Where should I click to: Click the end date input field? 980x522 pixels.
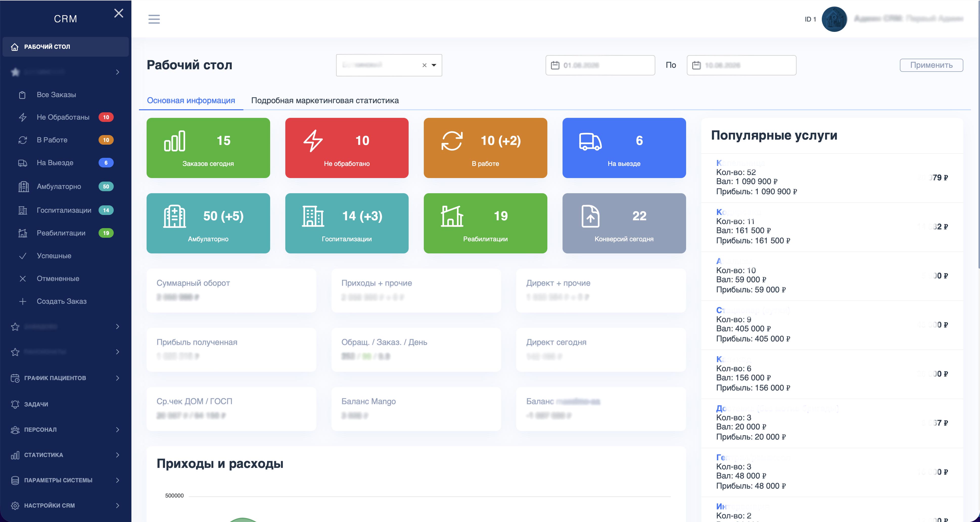pyautogui.click(x=741, y=65)
